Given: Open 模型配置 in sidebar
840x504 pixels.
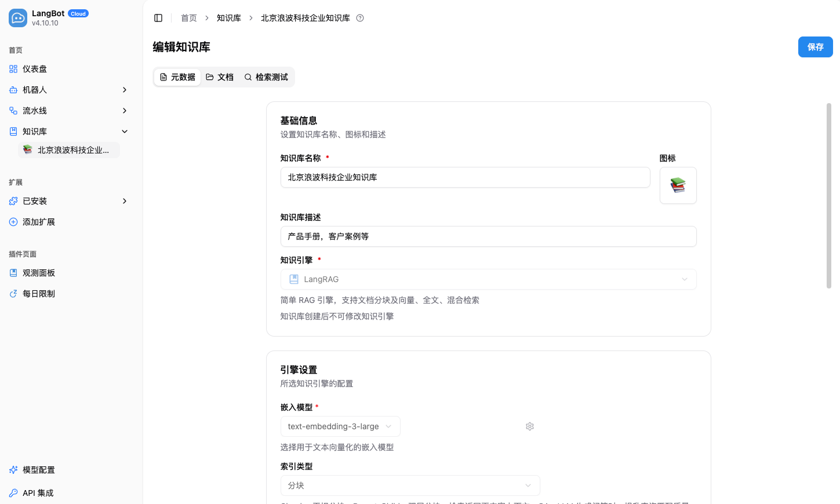Looking at the screenshot, I should click(69, 470).
